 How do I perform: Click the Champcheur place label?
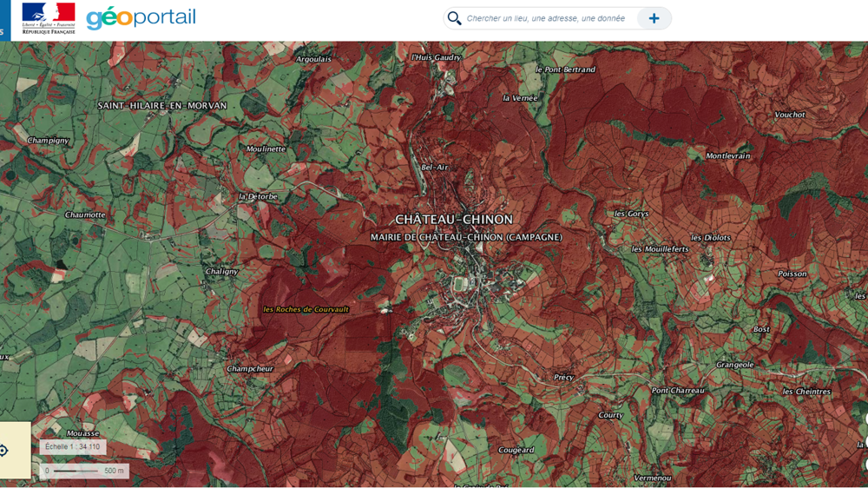[x=250, y=369]
